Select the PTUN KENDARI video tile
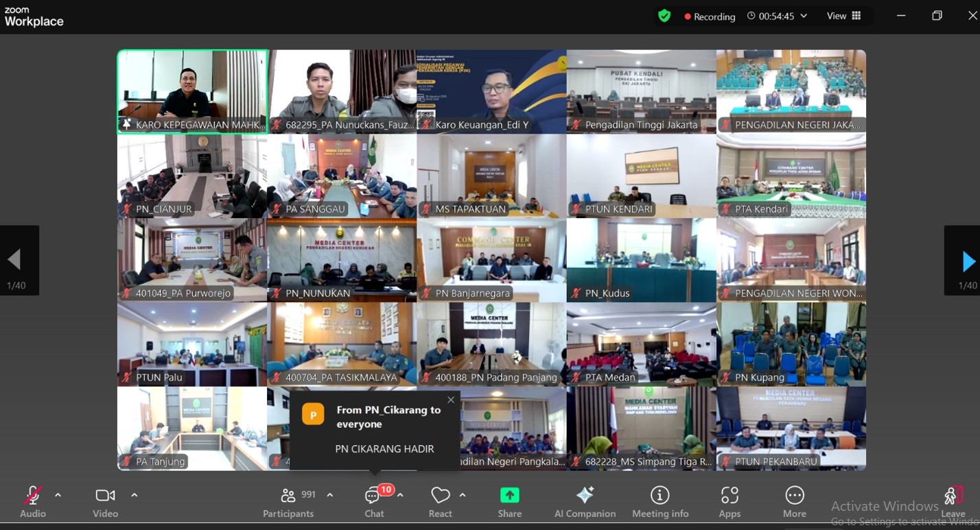The height and width of the screenshot is (530, 980). tap(641, 176)
